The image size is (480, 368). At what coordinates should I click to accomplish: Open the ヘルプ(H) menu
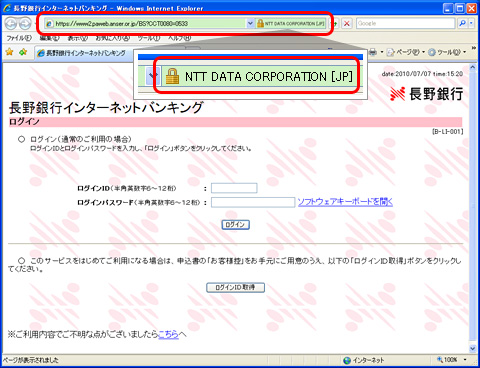(179, 38)
